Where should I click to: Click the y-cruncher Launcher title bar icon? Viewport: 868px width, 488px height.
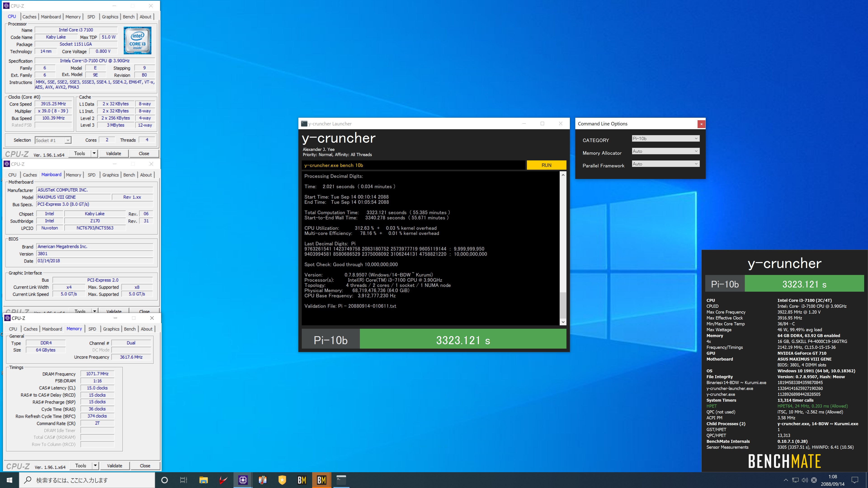point(304,124)
